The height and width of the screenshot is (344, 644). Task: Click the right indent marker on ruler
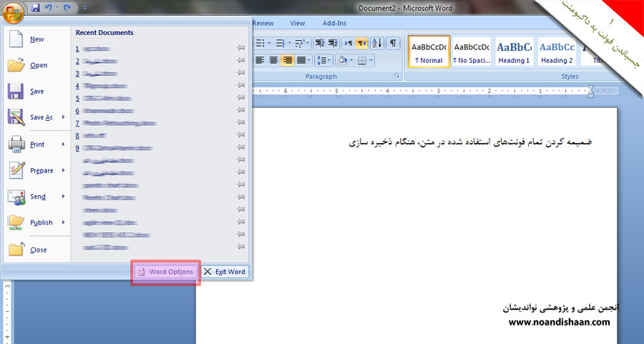point(591,91)
